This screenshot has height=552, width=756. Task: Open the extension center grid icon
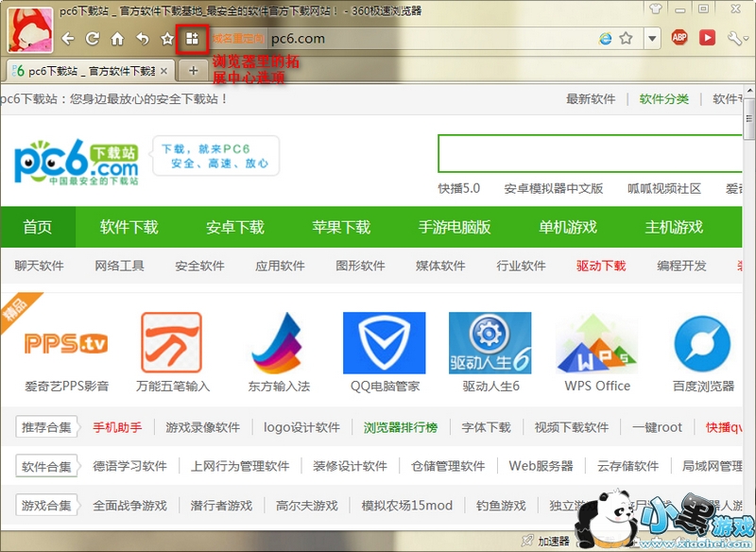click(193, 39)
